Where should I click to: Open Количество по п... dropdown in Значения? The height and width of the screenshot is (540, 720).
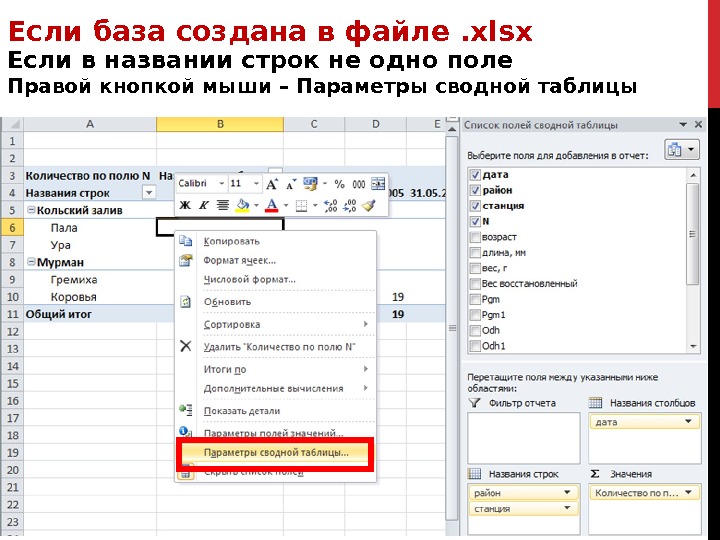tap(688, 492)
